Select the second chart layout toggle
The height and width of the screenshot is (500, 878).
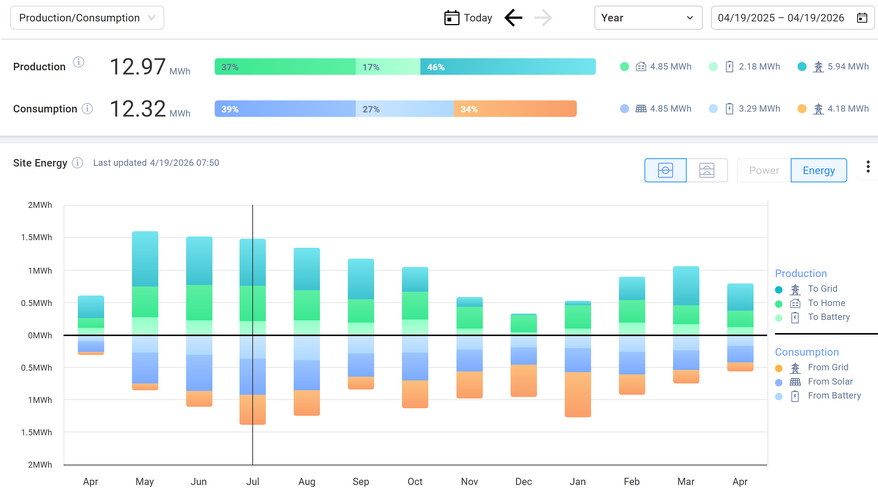[x=706, y=171]
